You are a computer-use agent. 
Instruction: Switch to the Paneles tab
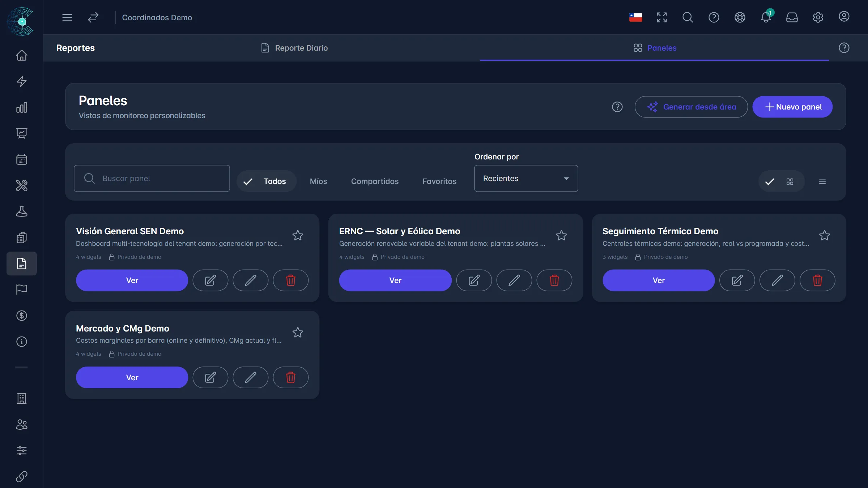(655, 48)
